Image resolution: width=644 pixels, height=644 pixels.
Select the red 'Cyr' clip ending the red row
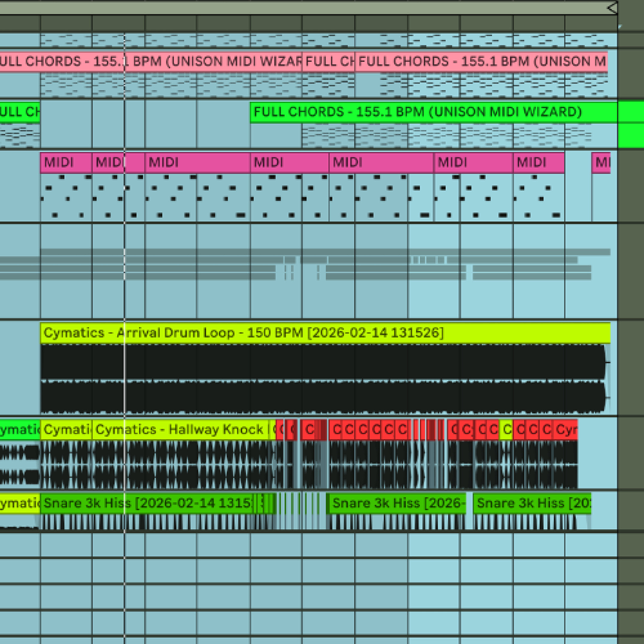565,430
